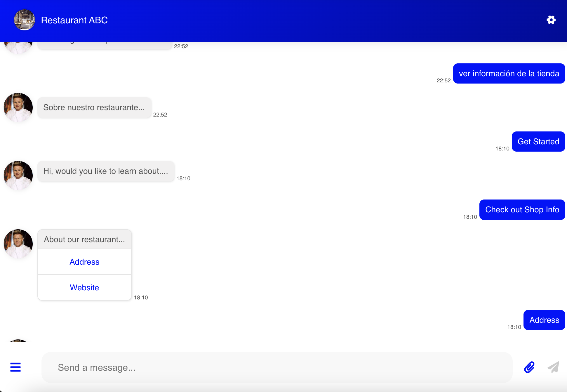Click the paperclip attachment icon
Viewport: 567px width, 392px height.
[529, 367]
